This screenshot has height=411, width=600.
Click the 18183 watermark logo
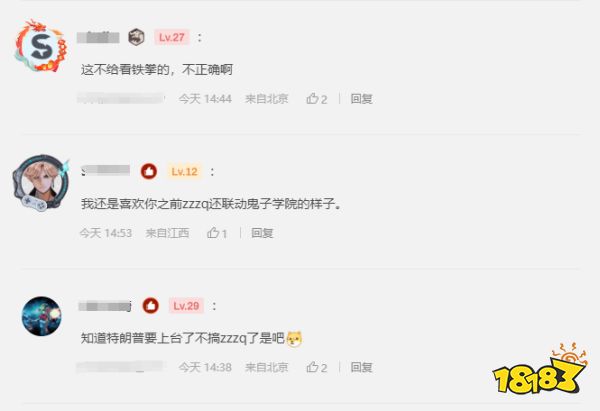pos(540,370)
